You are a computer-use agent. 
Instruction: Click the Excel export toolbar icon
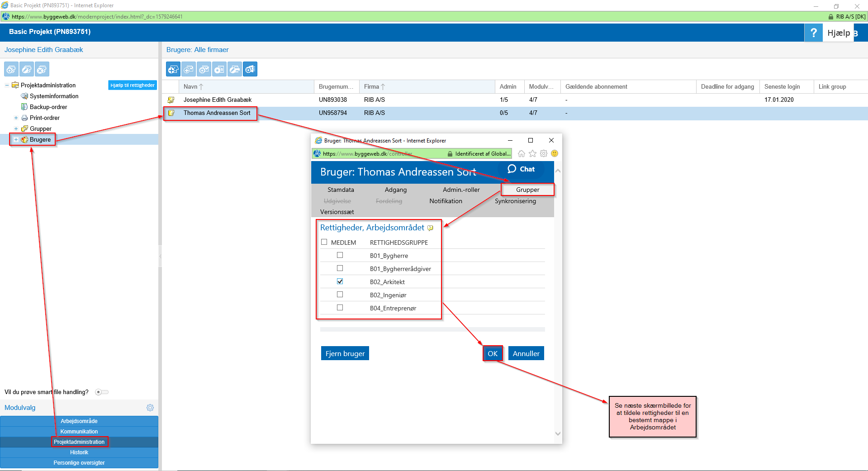click(250, 69)
